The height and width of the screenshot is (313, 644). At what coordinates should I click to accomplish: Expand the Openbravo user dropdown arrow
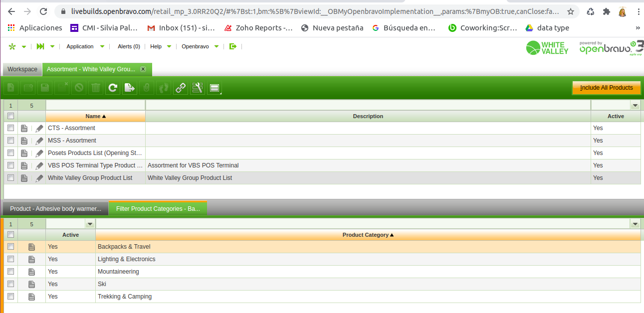pos(216,46)
